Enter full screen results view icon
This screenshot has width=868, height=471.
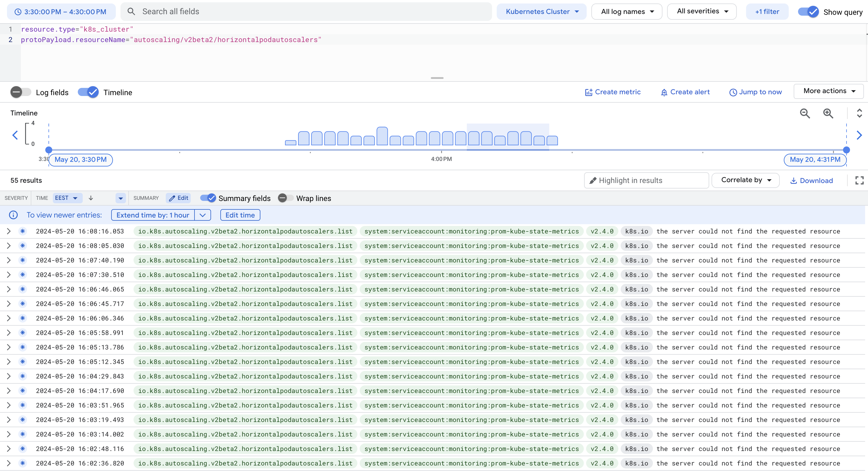click(859, 180)
